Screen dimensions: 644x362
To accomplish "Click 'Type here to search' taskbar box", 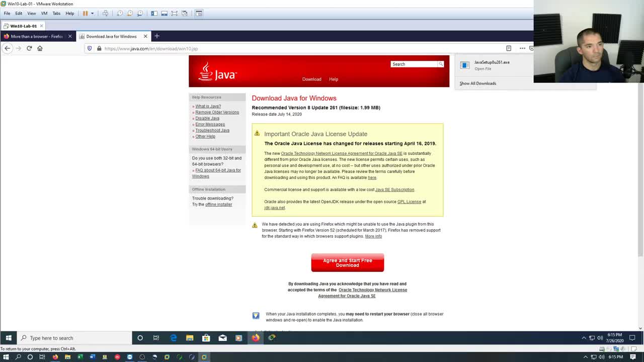I will [74, 338].
